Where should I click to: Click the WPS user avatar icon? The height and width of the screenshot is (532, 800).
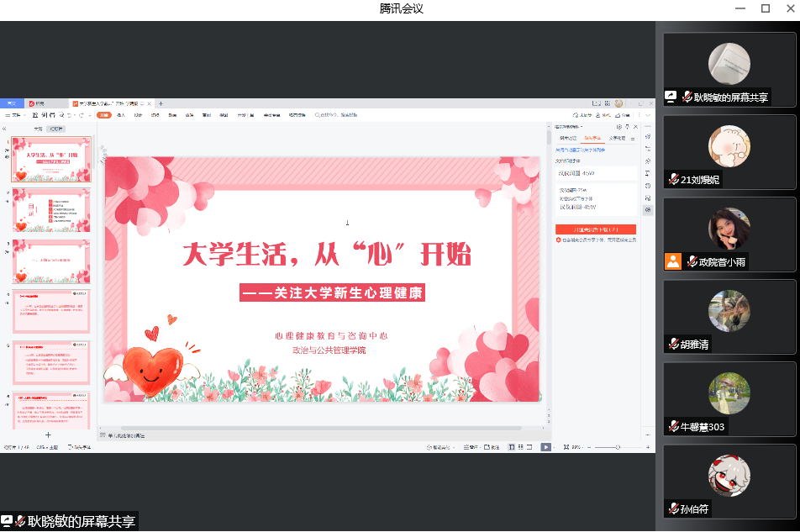point(618,104)
